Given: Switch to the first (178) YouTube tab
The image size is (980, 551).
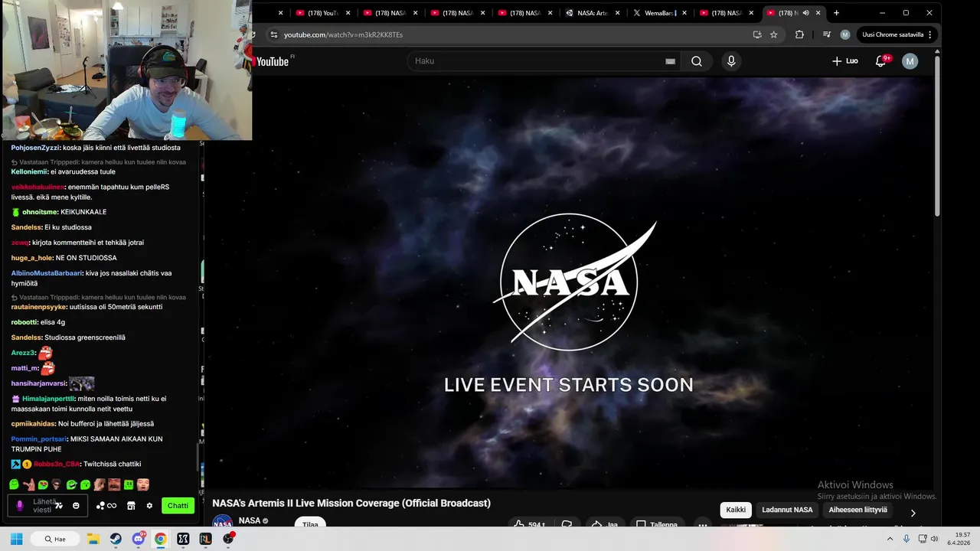Looking at the screenshot, I should click(322, 13).
